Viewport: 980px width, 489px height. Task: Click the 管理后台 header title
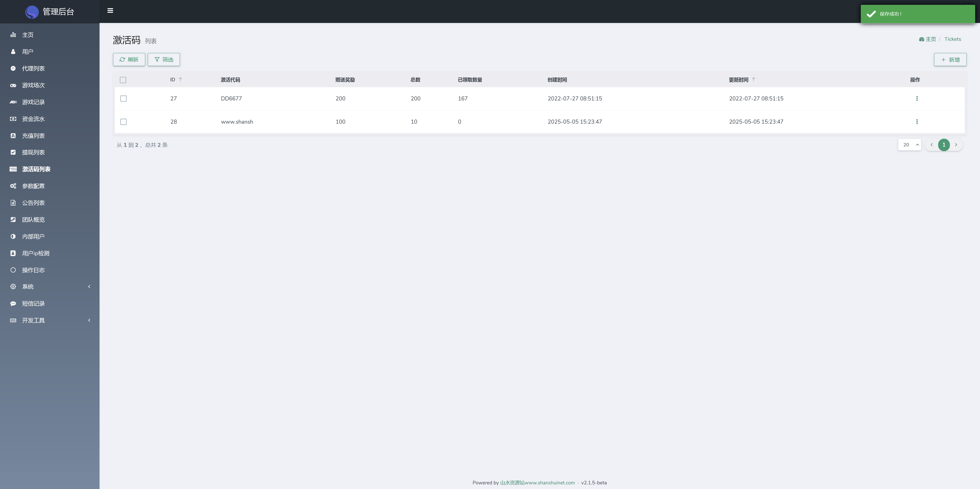58,12
